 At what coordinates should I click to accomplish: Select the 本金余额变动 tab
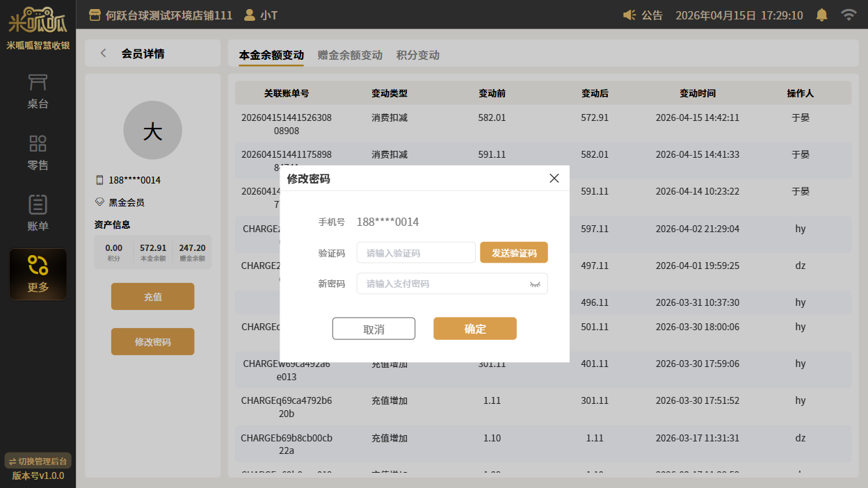[x=271, y=55]
